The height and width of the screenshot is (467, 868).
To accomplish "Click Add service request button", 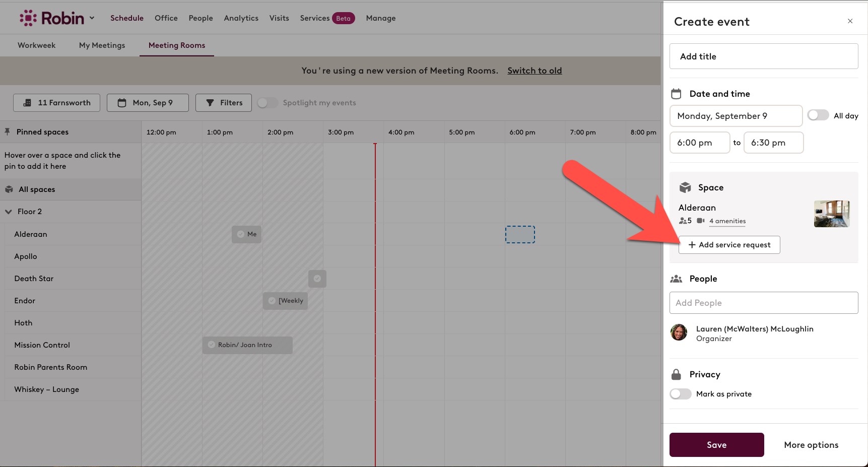I will [729, 245].
